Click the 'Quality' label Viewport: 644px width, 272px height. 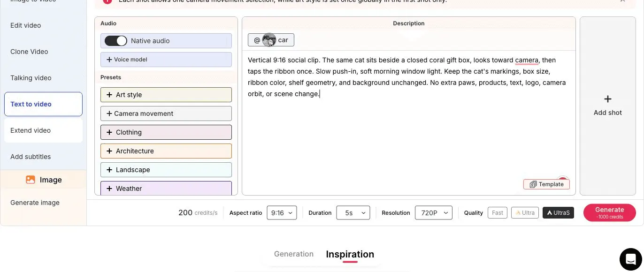pos(473,213)
